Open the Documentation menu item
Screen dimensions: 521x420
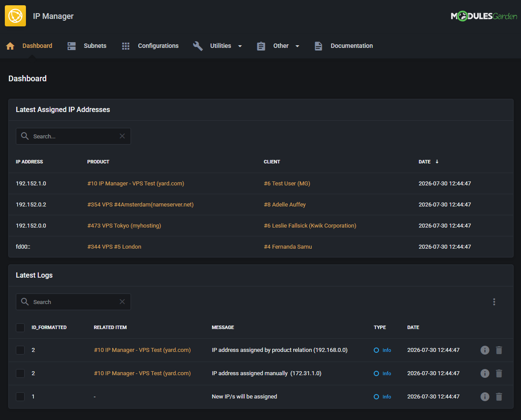(x=352, y=46)
